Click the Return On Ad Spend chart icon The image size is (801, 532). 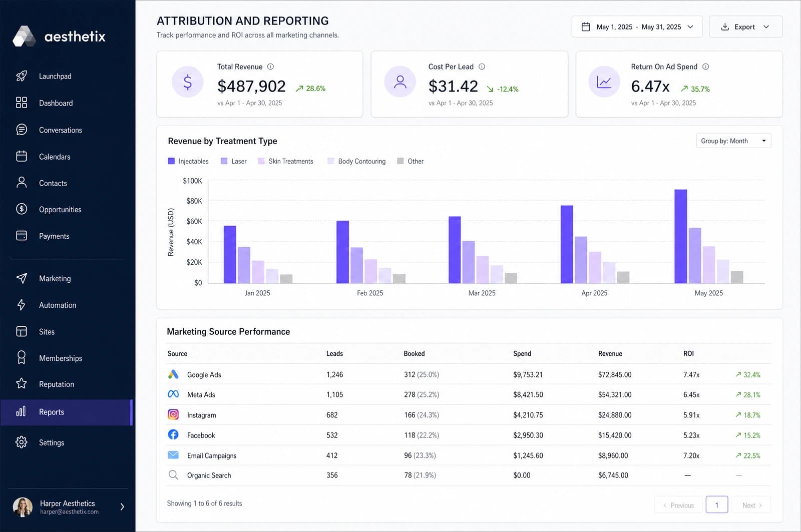(604, 82)
